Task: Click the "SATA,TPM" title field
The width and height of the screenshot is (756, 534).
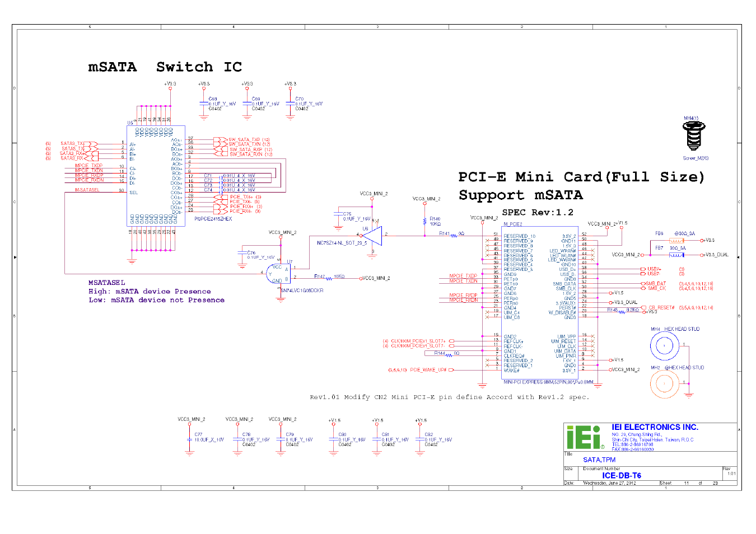Action: 599,460
